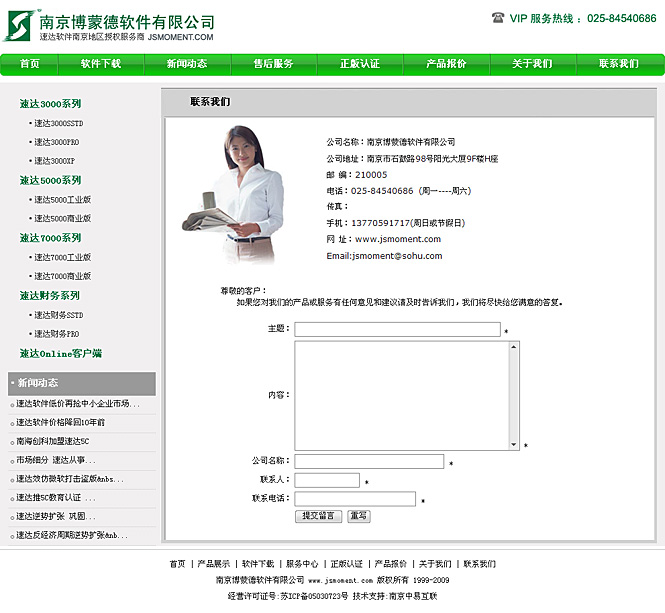Screen dimensions: 665x613
Task: Submit the form with 提交留言 button
Action: (x=318, y=516)
